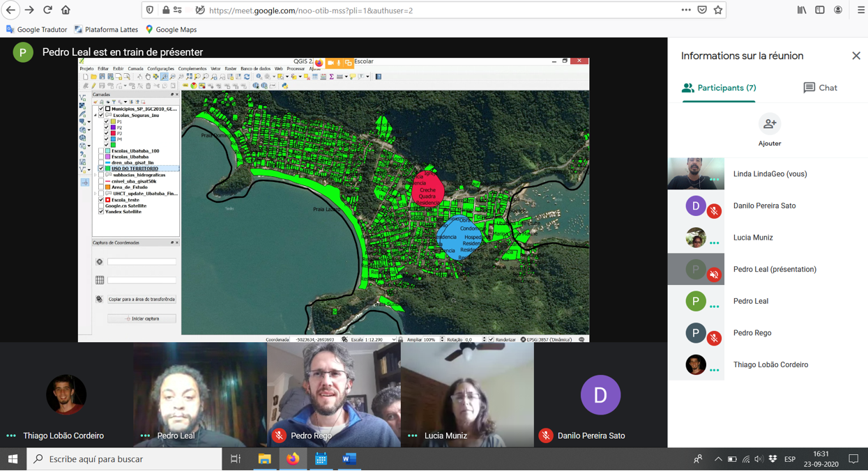Open Word from the taskbar
The height and width of the screenshot is (471, 868).
[349, 459]
